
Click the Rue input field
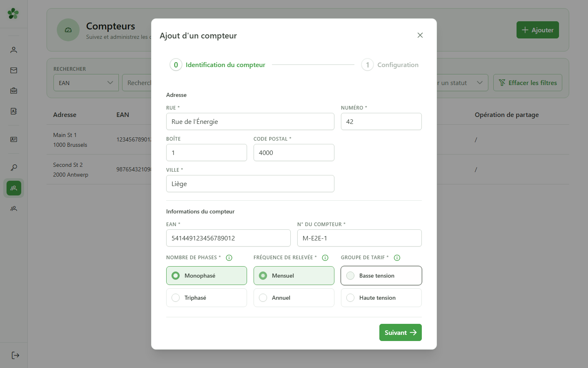click(250, 121)
